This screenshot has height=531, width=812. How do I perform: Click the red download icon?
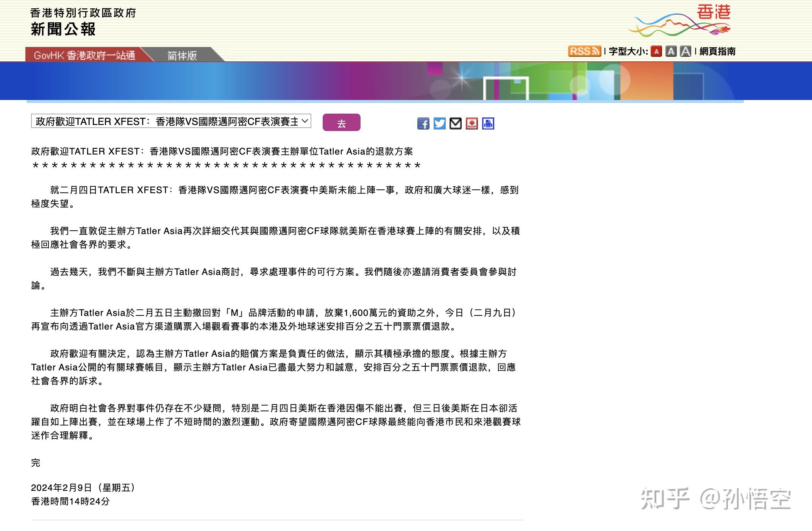coord(472,123)
